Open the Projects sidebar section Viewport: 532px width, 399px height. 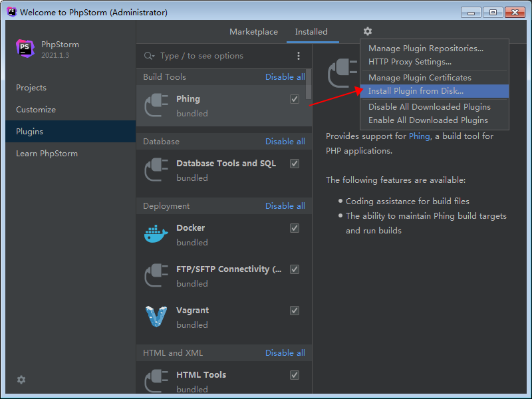[x=70, y=88]
